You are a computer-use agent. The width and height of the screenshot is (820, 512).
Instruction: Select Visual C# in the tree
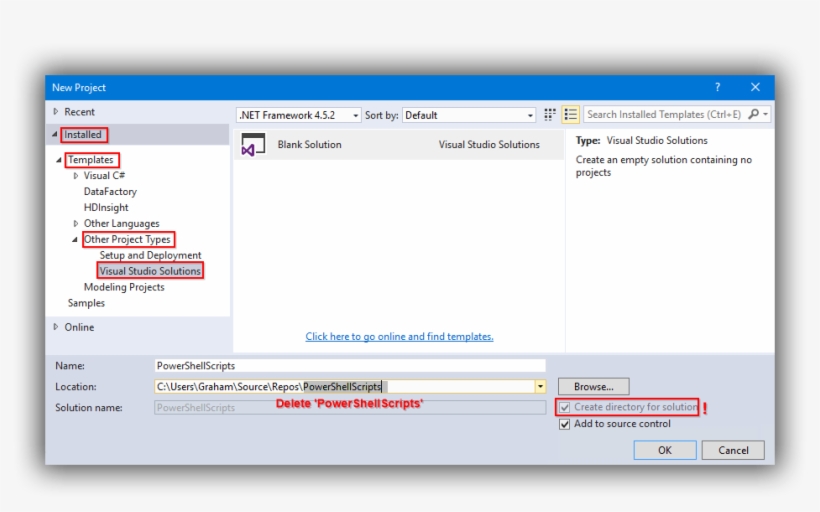[104, 176]
